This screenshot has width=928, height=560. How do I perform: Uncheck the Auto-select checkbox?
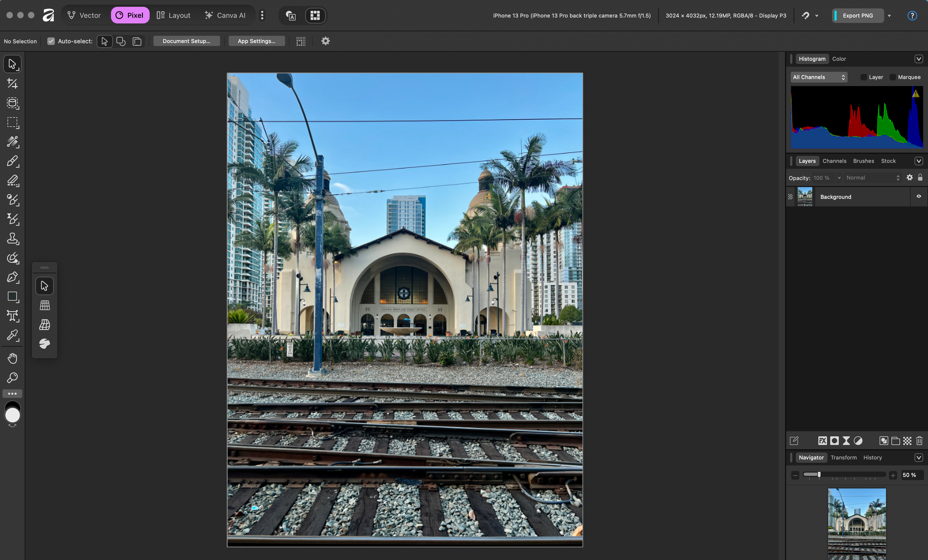coord(51,41)
